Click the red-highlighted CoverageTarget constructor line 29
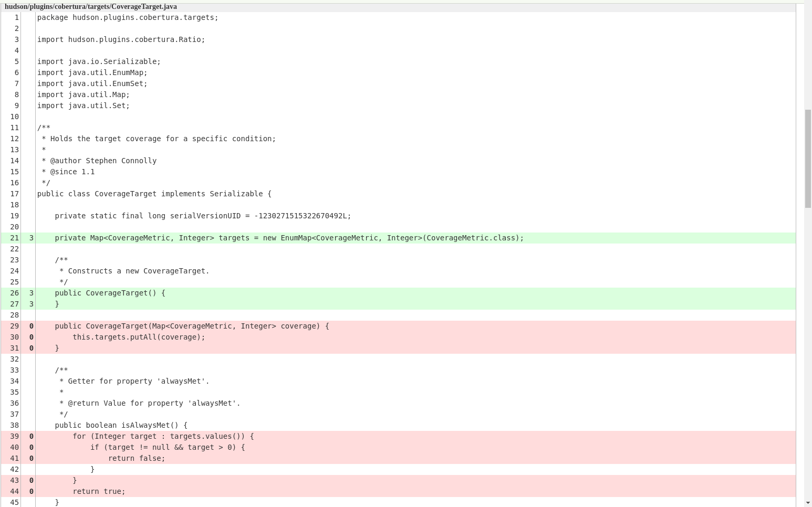This screenshot has height=507, width=812. pyautogui.click(x=192, y=326)
